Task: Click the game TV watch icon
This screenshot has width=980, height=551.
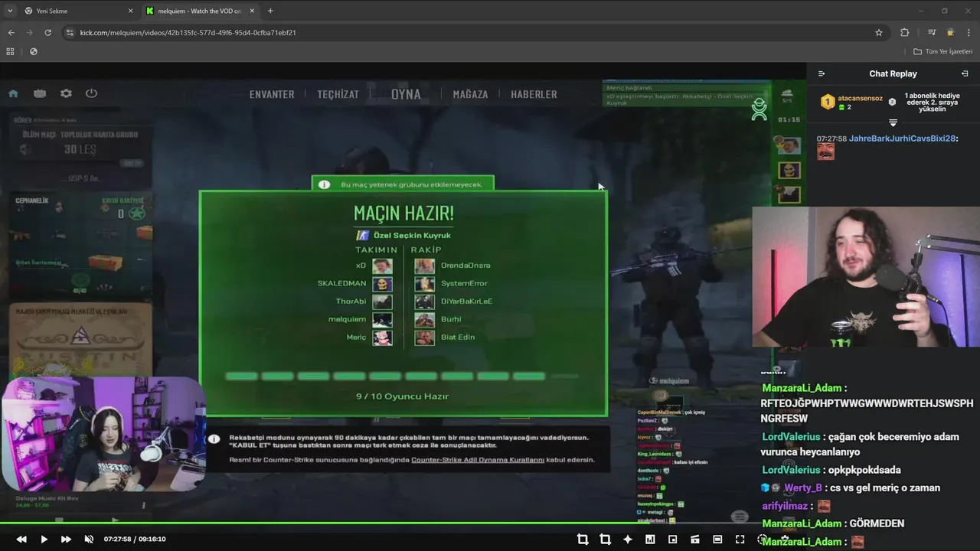Action: pos(40,93)
